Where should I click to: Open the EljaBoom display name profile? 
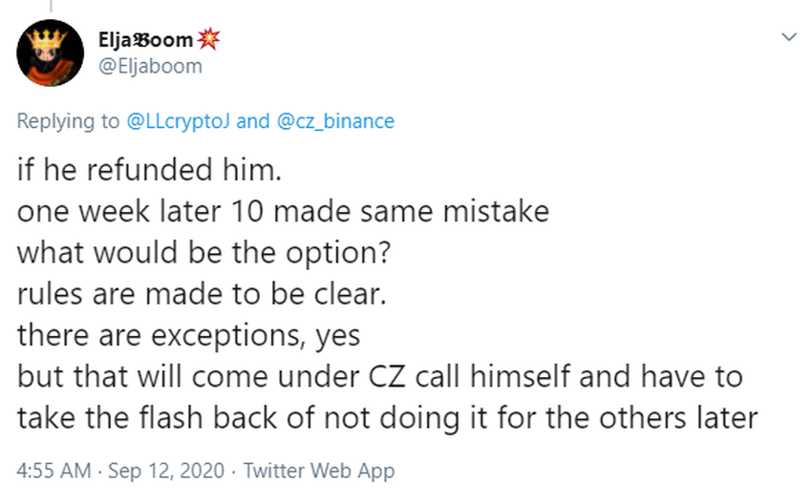tap(143, 40)
